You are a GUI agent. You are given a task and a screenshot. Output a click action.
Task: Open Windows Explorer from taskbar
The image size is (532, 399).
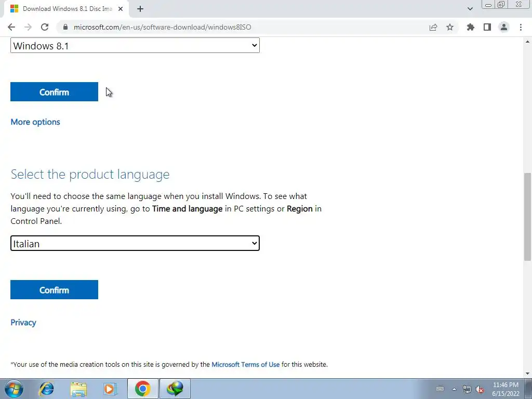pyautogui.click(x=78, y=389)
